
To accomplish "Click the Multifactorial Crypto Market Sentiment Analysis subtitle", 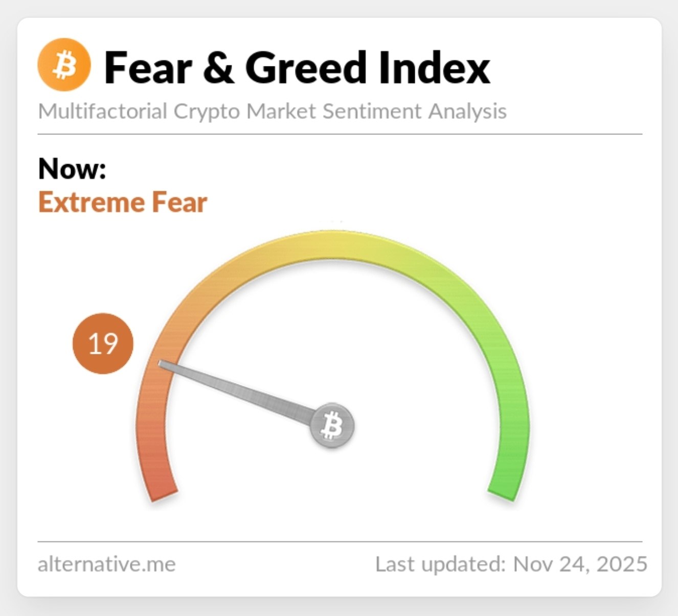I will (x=272, y=111).
